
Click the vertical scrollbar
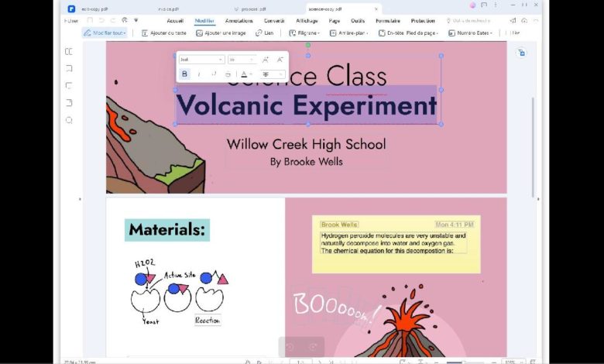(x=533, y=147)
